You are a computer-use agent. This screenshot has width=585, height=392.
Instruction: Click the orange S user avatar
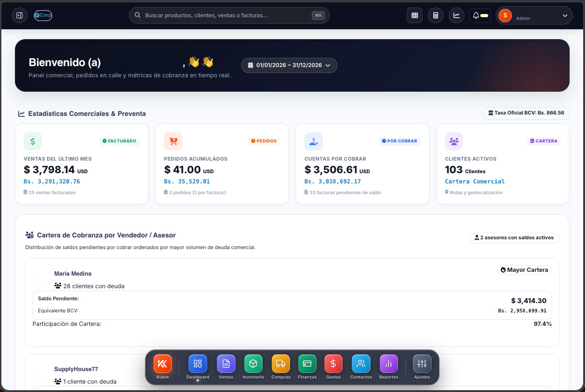coord(505,15)
